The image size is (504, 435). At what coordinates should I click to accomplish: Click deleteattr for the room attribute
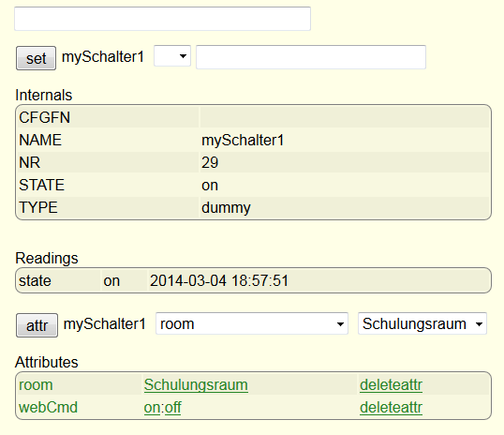point(391,384)
